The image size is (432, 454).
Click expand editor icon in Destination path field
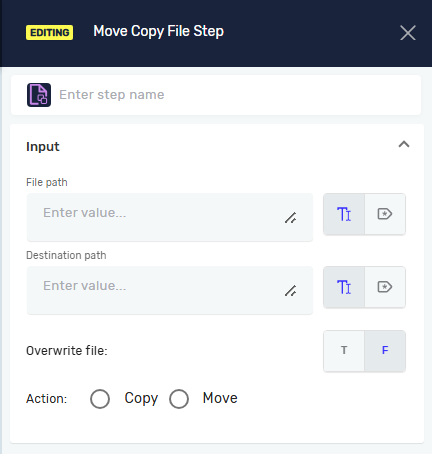(290, 291)
